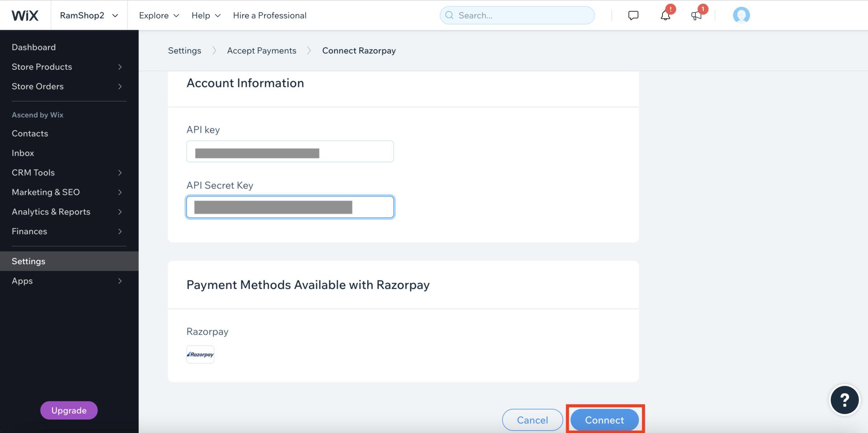This screenshot has height=433, width=868.
Task: Click the Cancel button
Action: 533,420
